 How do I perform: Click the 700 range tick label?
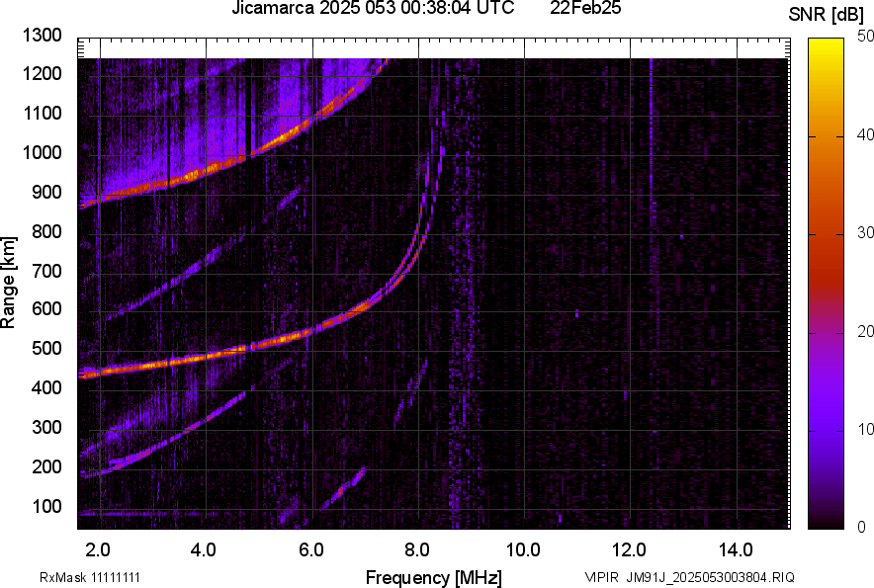click(46, 271)
